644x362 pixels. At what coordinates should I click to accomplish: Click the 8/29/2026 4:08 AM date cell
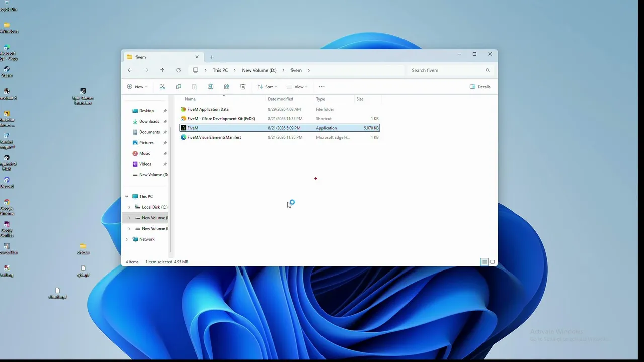(284, 109)
